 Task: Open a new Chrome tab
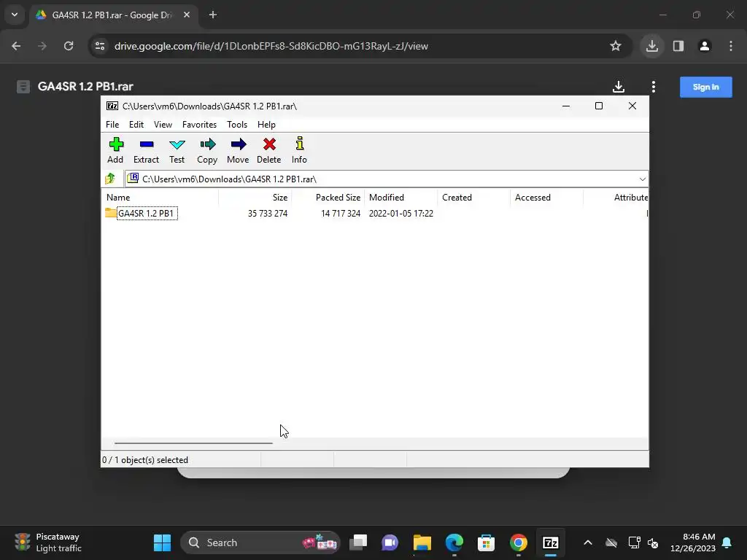click(213, 15)
